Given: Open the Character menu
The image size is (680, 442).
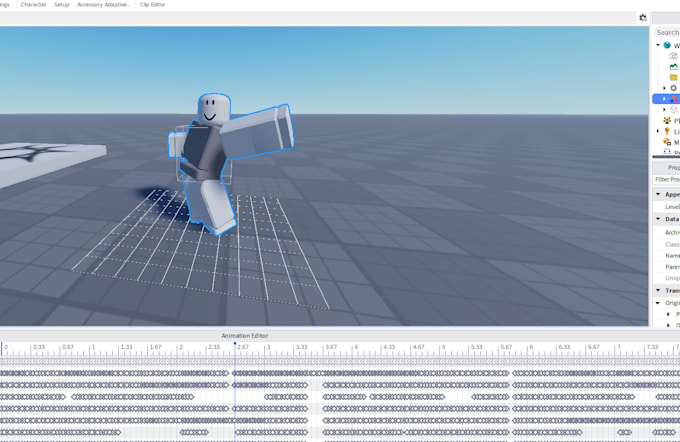Looking at the screenshot, I should pyautogui.click(x=33, y=4).
